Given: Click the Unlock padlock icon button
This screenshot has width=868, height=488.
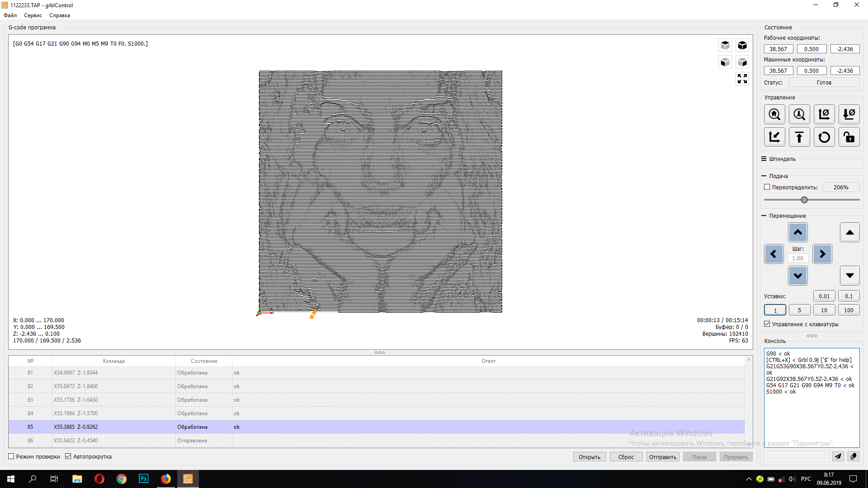Looking at the screenshot, I should pos(849,137).
